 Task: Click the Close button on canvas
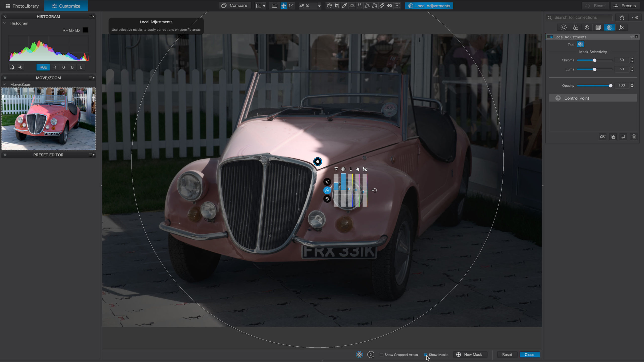point(530,354)
